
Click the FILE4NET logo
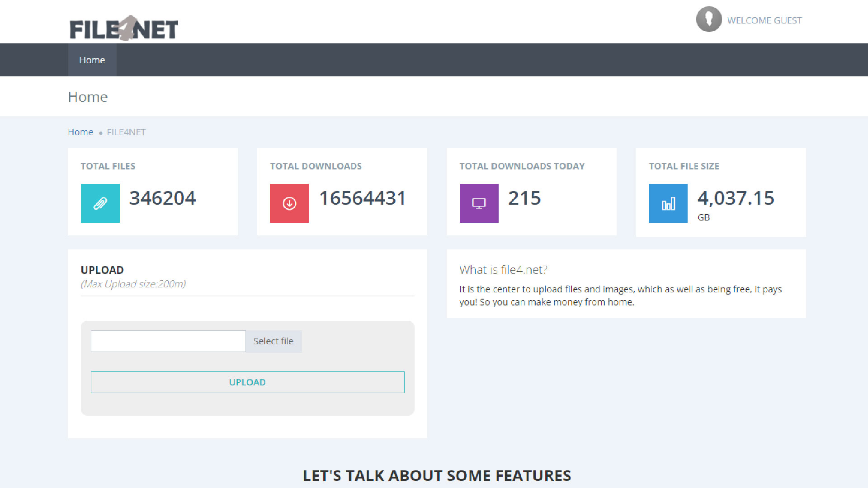[124, 29]
